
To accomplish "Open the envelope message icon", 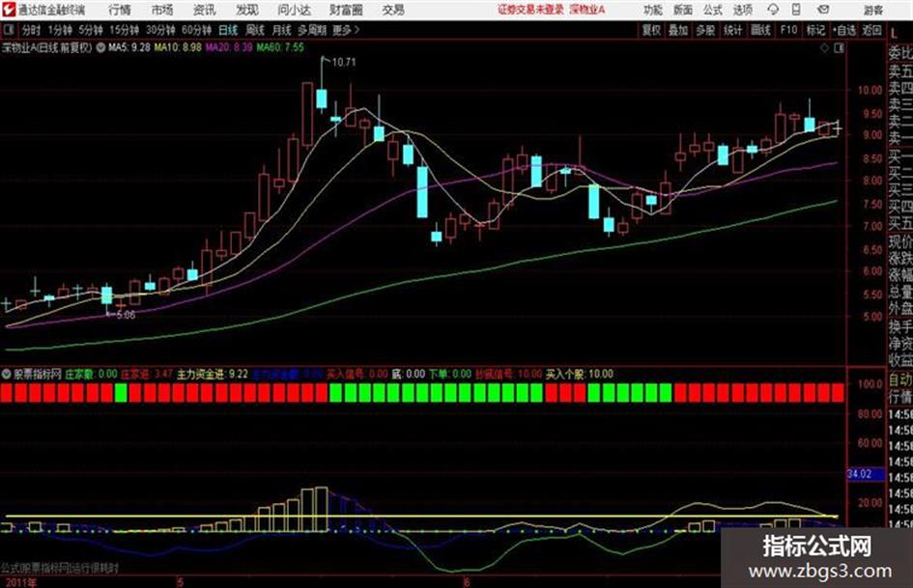I will tap(823, 10).
